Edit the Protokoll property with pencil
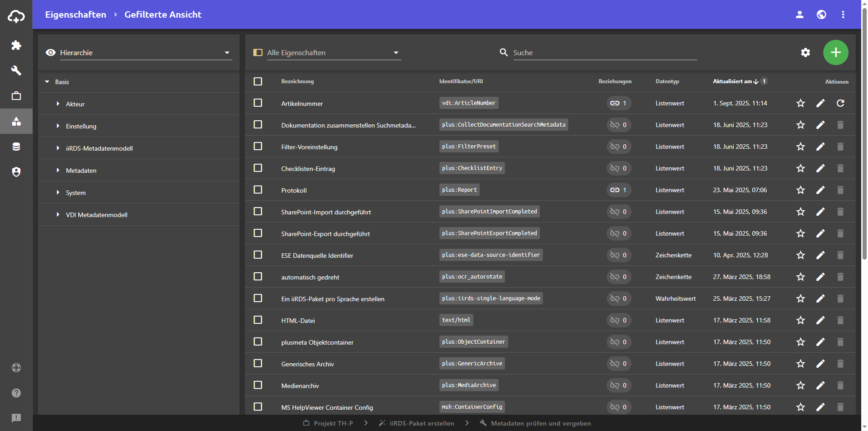Screen dimensions: 868x431 click(x=820, y=190)
